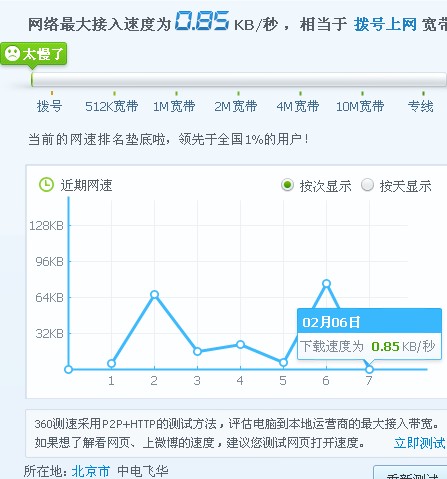Select the 按天显示 radio button
447x479 pixels.
367,185
